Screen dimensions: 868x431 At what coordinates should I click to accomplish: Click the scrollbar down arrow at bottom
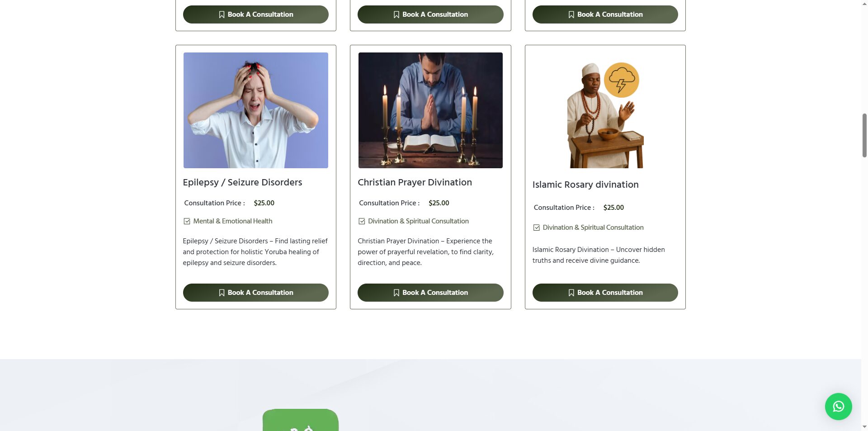coord(864,426)
